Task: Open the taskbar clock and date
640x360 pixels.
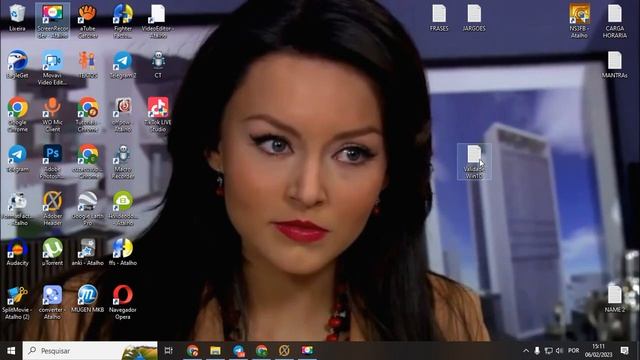Action: coord(598,351)
